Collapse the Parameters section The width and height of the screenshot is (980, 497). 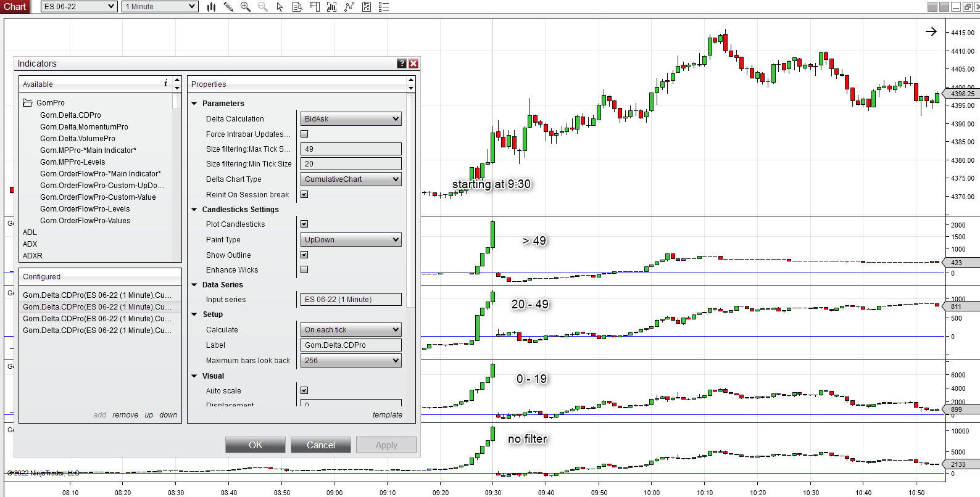pos(194,104)
